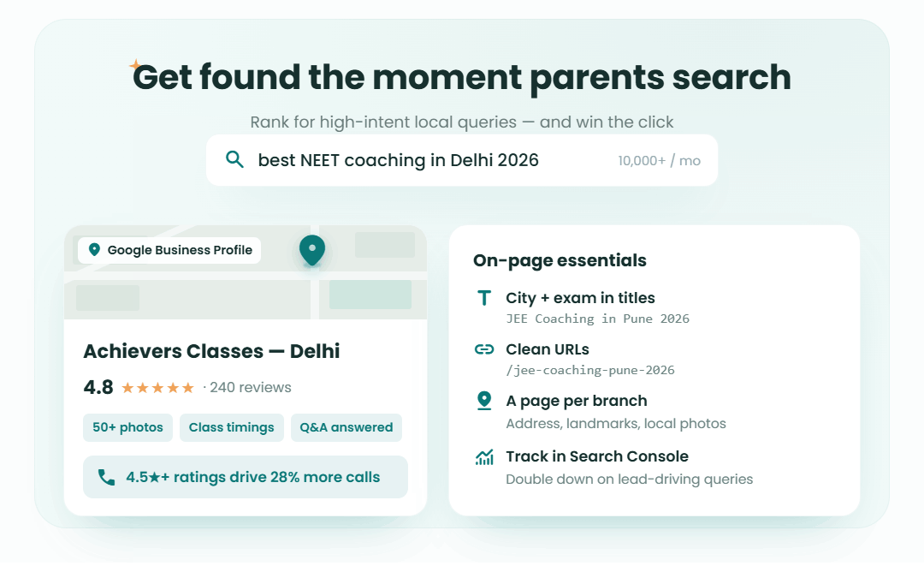This screenshot has height=578, width=924.
Task: Click the magnifier search icon
Action: click(234, 159)
